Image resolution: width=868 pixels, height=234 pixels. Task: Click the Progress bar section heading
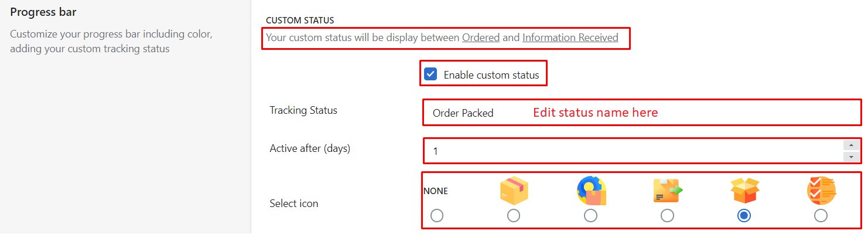tap(43, 12)
